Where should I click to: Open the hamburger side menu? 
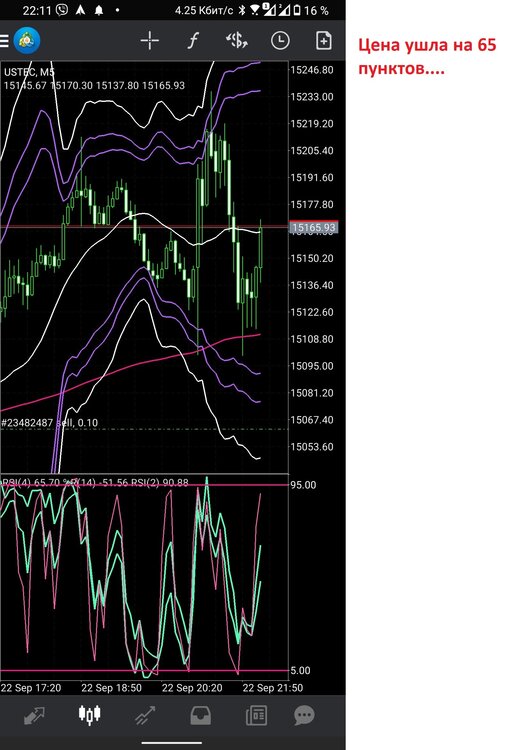click(4, 41)
